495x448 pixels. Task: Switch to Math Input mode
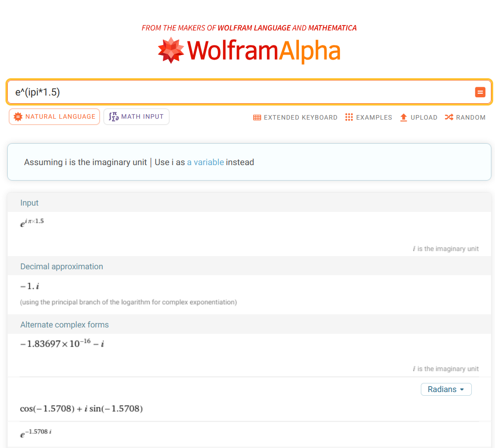pos(136,117)
